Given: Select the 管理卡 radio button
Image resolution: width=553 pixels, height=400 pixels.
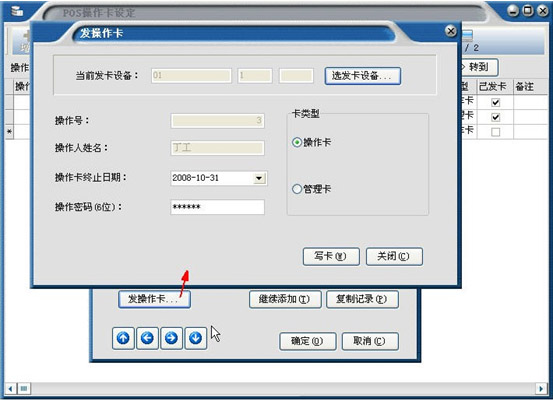Looking at the screenshot, I should 297,189.
